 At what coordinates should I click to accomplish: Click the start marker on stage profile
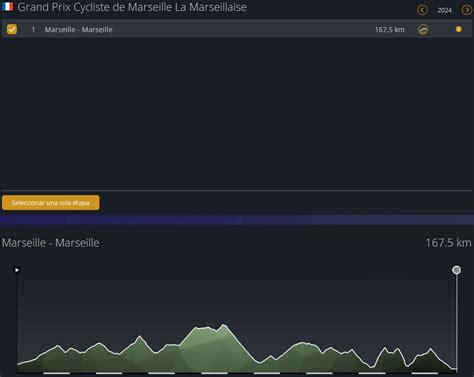click(x=17, y=270)
